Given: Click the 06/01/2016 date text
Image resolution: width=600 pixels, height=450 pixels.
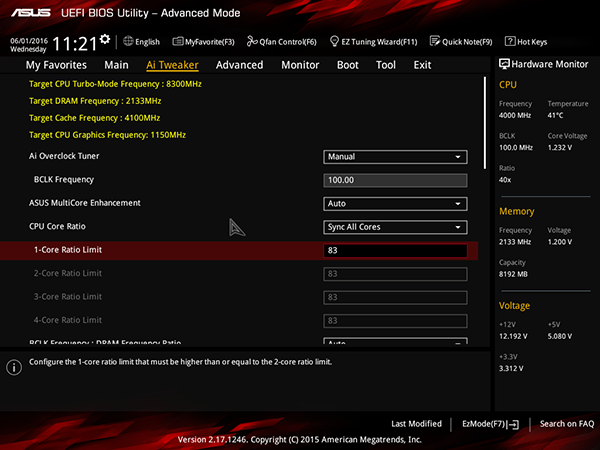Looking at the screenshot, I should tap(29, 41).
